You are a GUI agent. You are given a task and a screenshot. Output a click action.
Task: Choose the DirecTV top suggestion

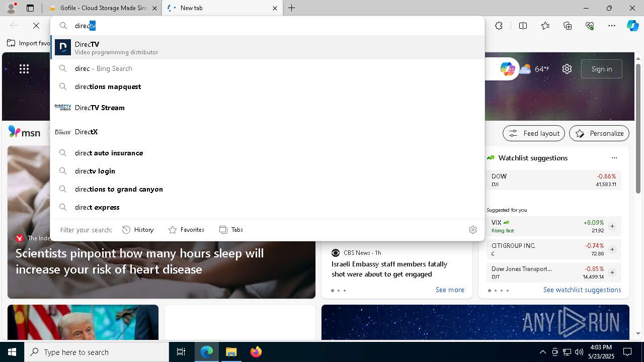[x=267, y=48]
